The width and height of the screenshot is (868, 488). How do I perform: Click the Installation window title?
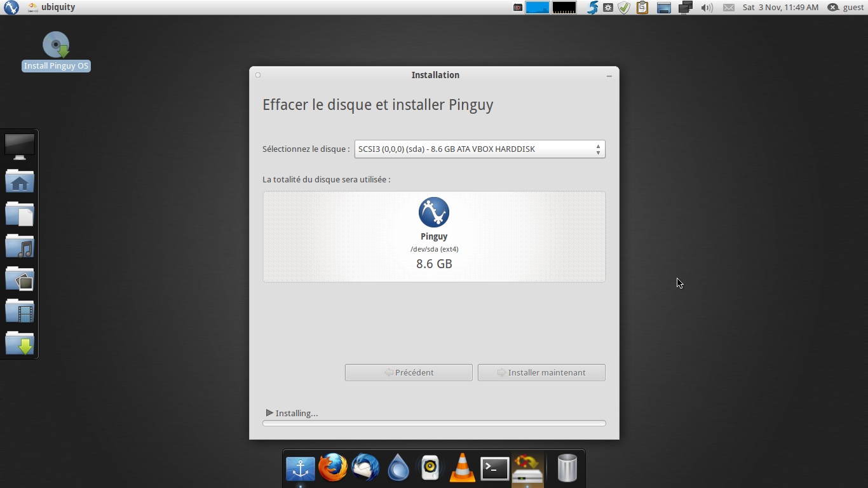pyautogui.click(x=435, y=75)
